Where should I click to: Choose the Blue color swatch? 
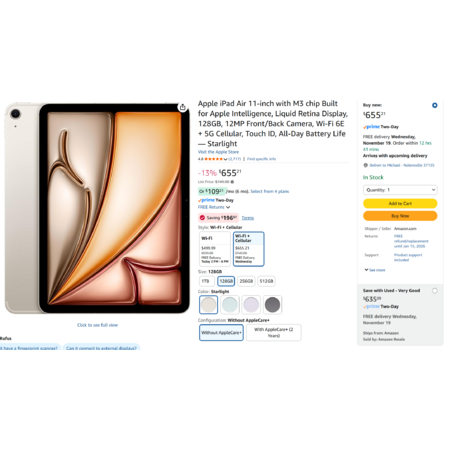point(230,304)
